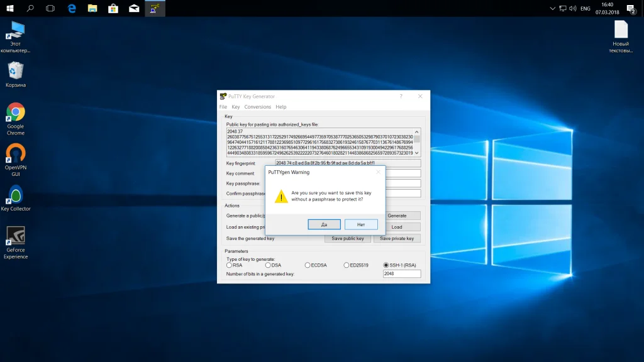
Task: Select the ED25519 key type radio
Action: coord(347,265)
